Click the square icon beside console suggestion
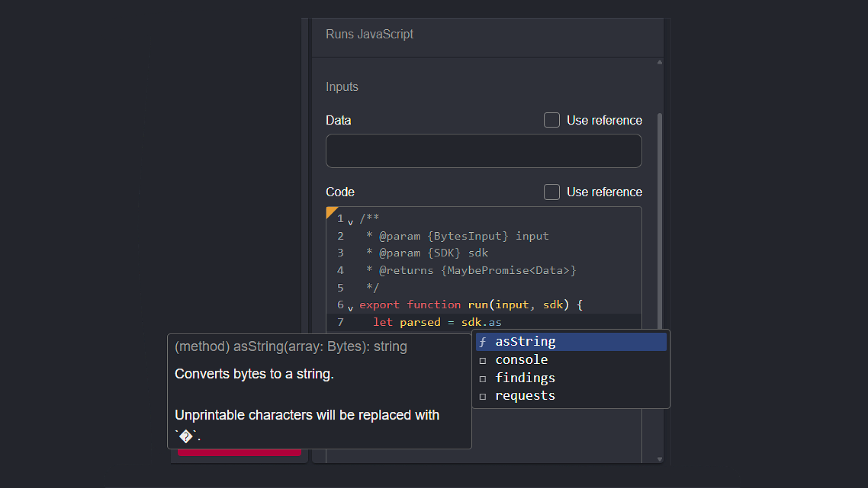The image size is (868, 488). click(x=483, y=360)
